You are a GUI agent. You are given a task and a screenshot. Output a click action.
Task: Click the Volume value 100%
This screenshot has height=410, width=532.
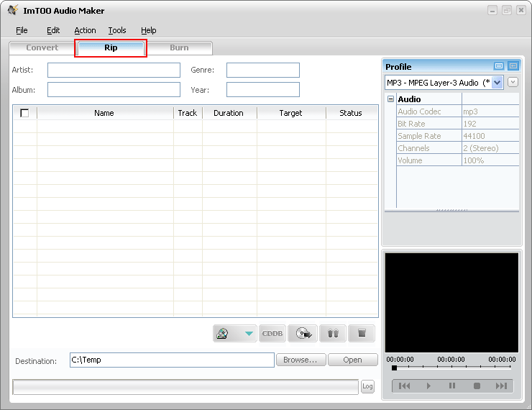(x=490, y=160)
